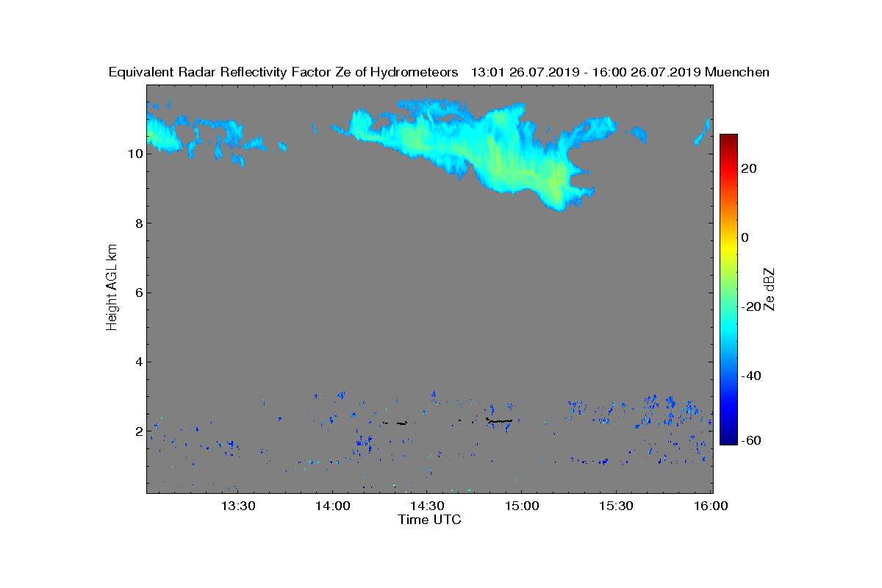Click the plot title text
This screenshot has width=882, height=588.
point(439,72)
